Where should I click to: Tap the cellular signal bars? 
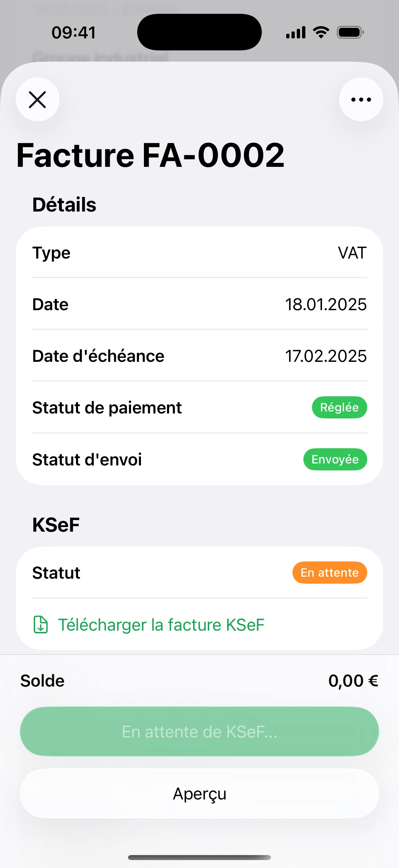[296, 32]
